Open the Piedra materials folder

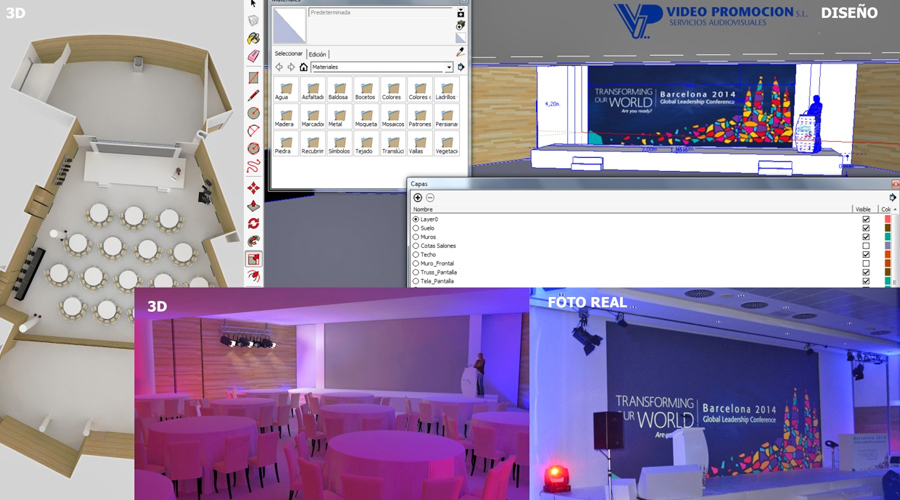point(285,144)
